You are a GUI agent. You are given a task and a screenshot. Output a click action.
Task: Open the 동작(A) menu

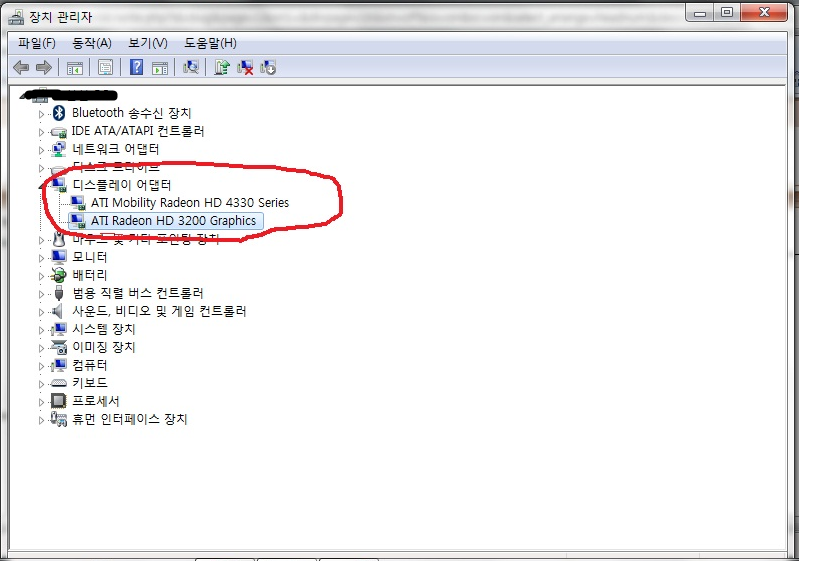tap(91, 43)
